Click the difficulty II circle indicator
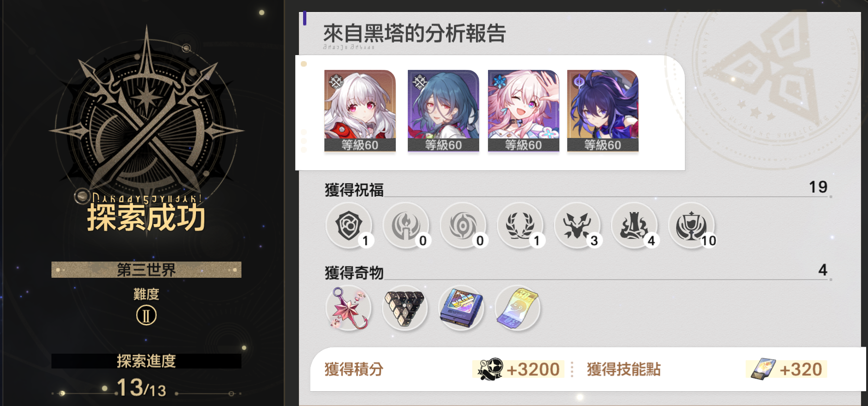Viewport: 868px width, 406px height. [x=146, y=316]
